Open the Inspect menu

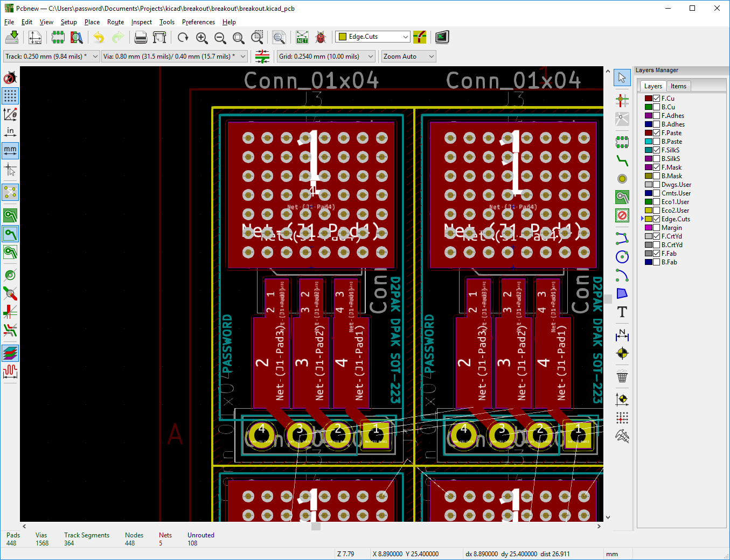point(142,22)
